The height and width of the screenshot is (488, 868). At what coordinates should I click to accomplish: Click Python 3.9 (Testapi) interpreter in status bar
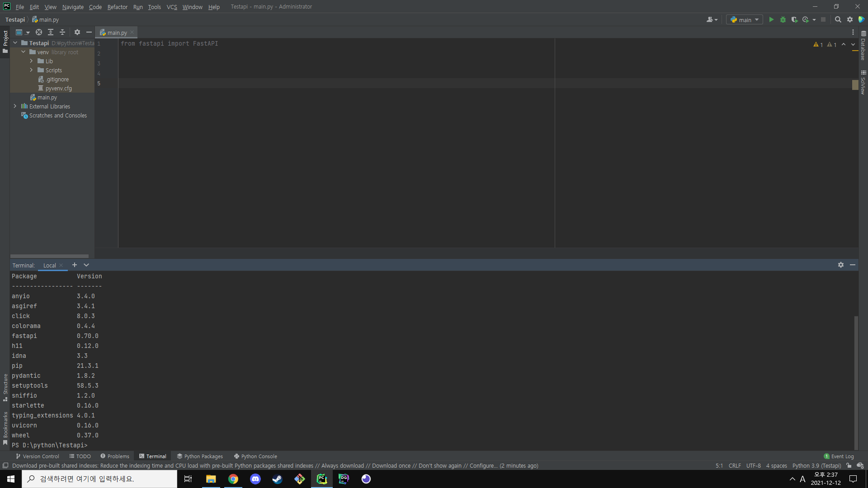816,466
